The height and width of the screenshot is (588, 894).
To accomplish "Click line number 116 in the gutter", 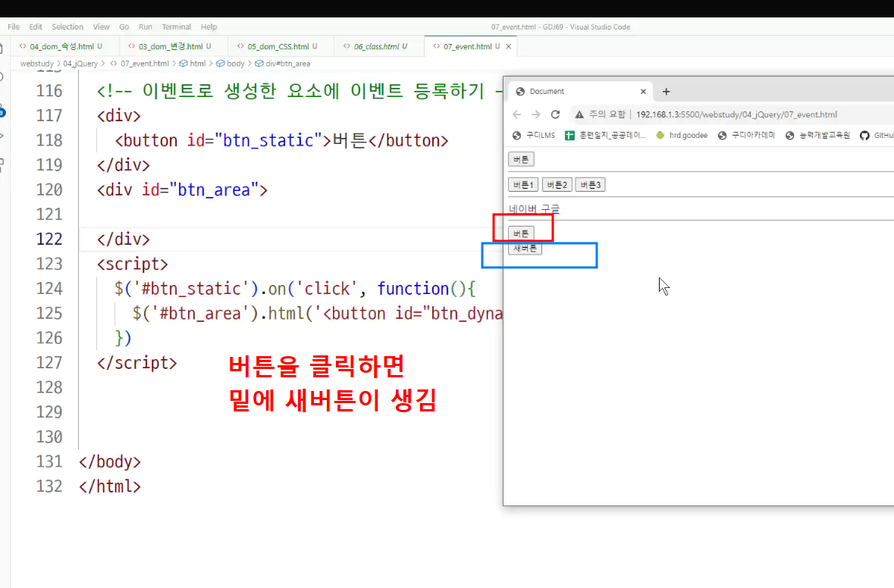I will coord(49,91).
